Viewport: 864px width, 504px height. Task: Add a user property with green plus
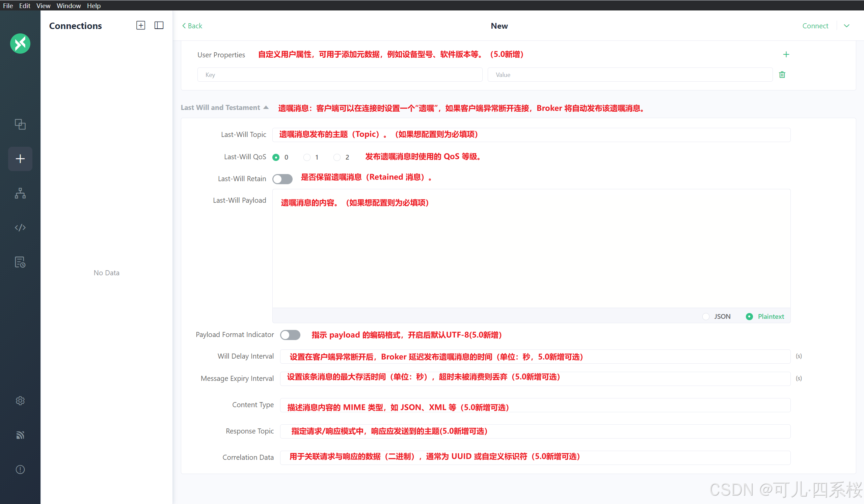coord(786,54)
